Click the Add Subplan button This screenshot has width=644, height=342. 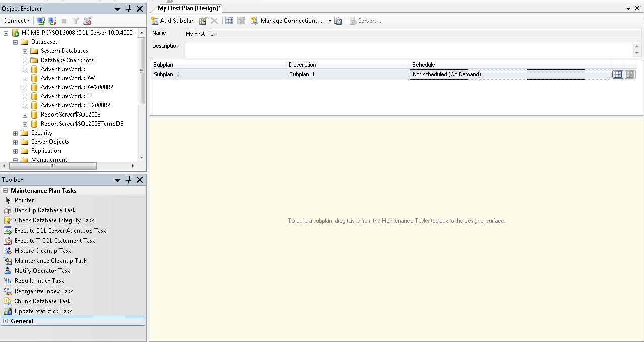point(173,21)
